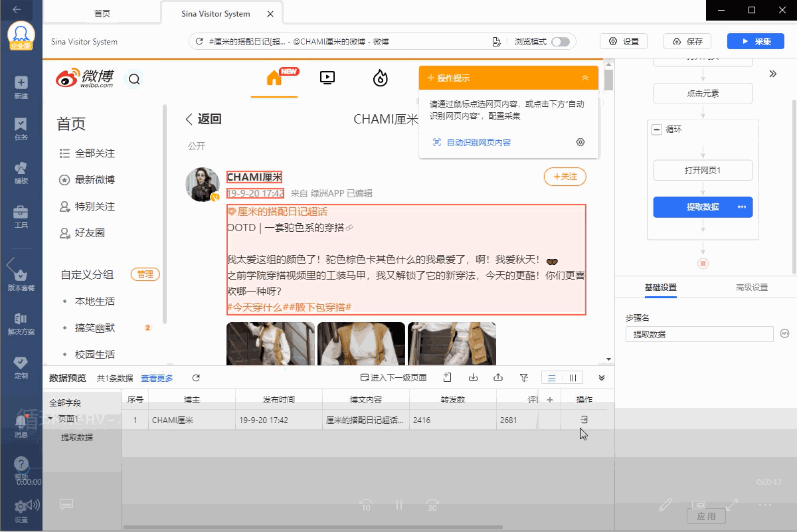Image resolution: width=797 pixels, height=532 pixels.
Task: Select the Sina Visitor System tab
Action: coord(216,13)
